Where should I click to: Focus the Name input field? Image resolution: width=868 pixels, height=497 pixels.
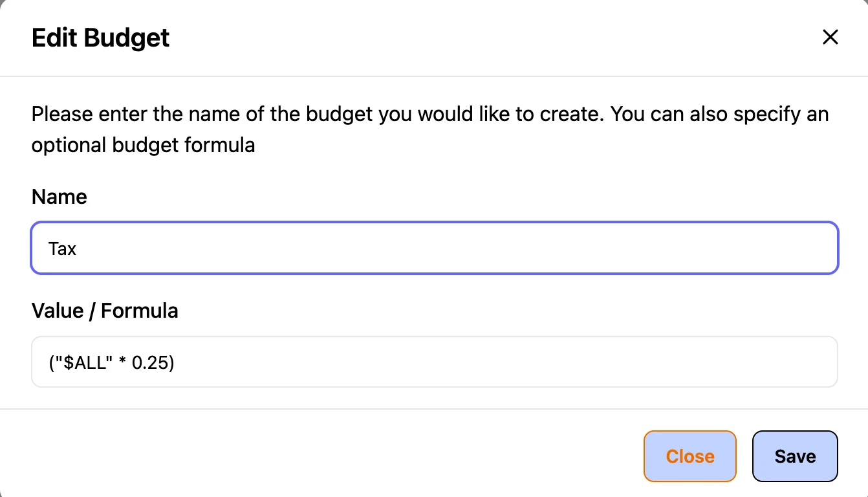434,248
